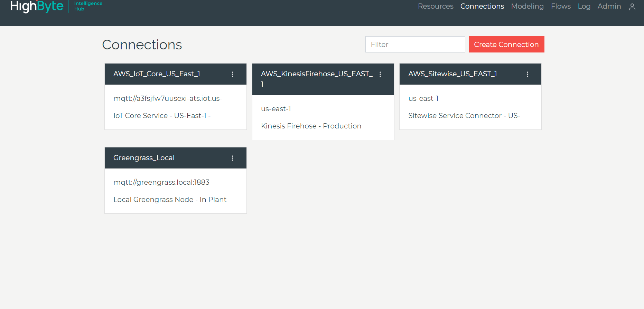Navigate to the Modeling section
The height and width of the screenshot is (309, 644).
528,6
